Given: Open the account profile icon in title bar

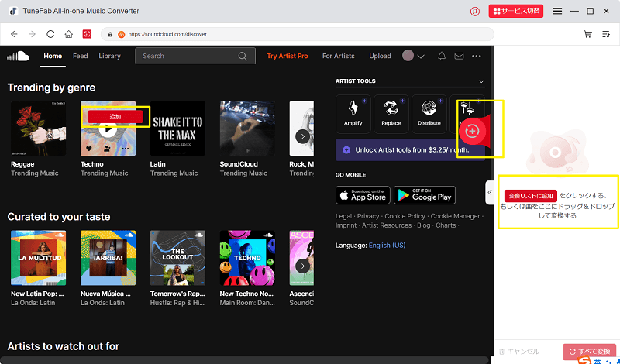Looking at the screenshot, I should tap(474, 12).
